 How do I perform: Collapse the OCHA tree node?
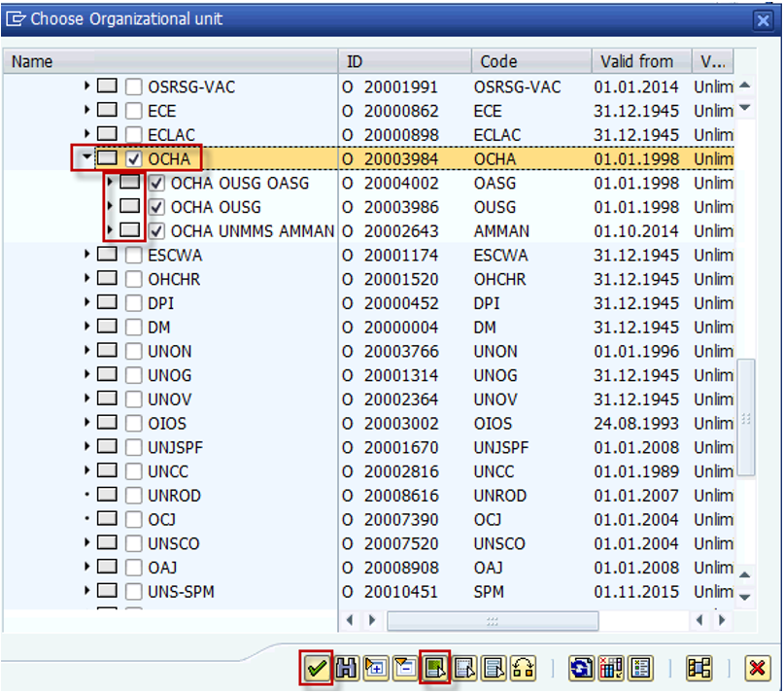tap(86, 156)
